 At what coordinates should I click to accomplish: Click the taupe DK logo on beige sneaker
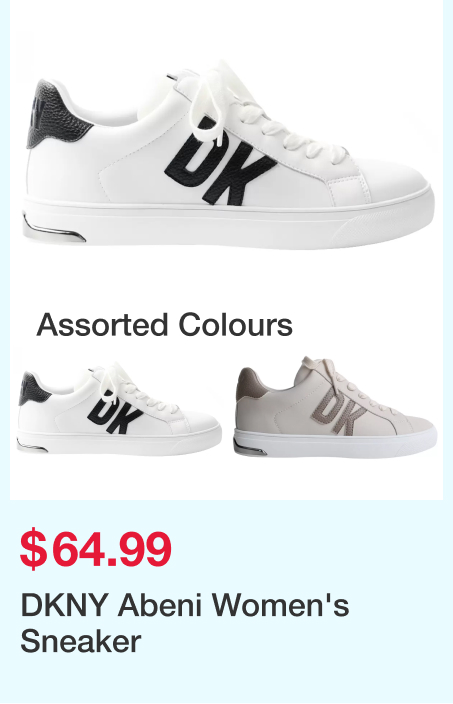point(338,409)
